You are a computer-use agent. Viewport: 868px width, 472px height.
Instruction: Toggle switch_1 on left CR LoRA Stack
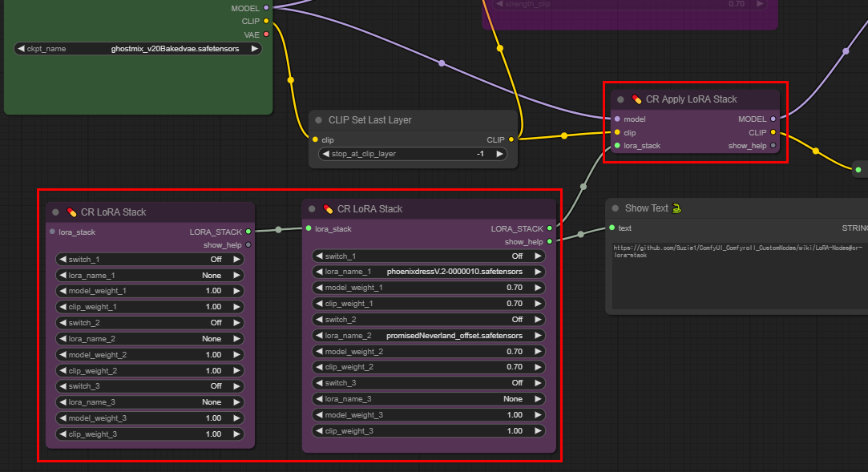click(150, 259)
